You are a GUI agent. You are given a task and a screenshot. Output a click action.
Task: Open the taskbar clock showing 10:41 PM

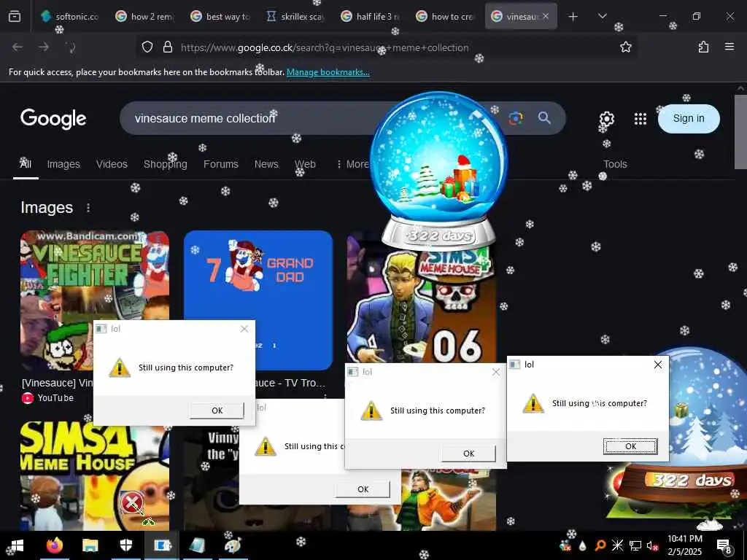coord(684,545)
